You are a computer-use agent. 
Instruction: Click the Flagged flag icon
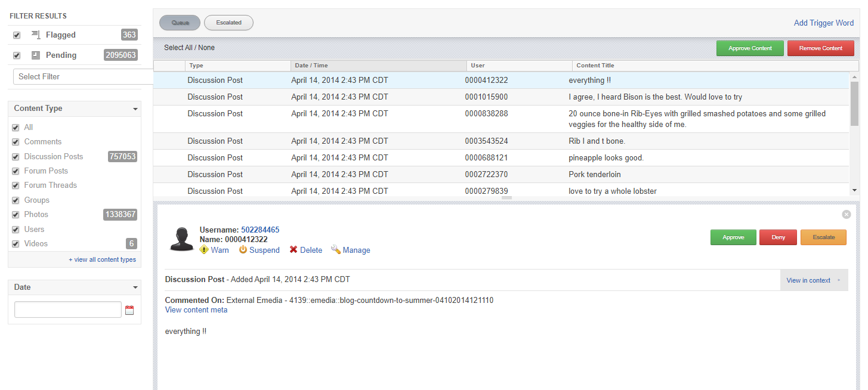[x=36, y=35]
